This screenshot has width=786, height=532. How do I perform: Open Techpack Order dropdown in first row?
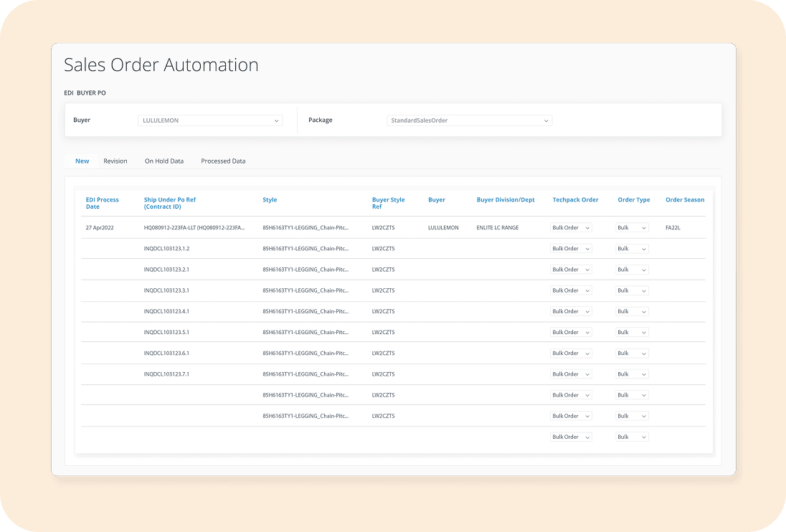(571, 228)
